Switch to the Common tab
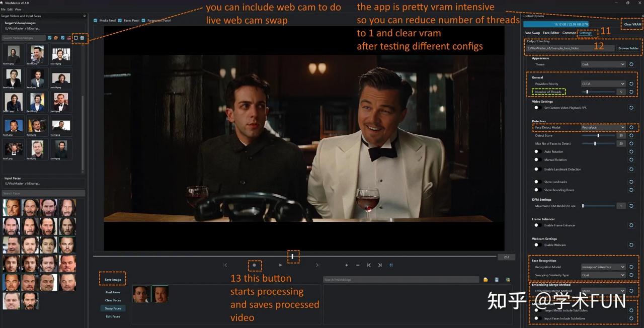Image resolution: width=644 pixels, height=328 pixels. tap(569, 33)
